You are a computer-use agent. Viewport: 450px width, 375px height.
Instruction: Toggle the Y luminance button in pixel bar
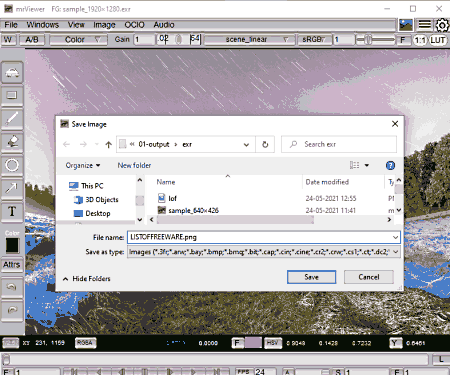[395, 343]
